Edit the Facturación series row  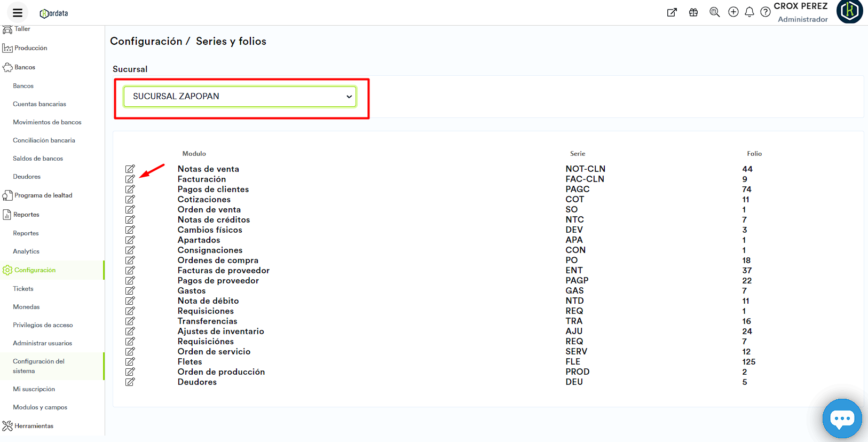click(130, 179)
